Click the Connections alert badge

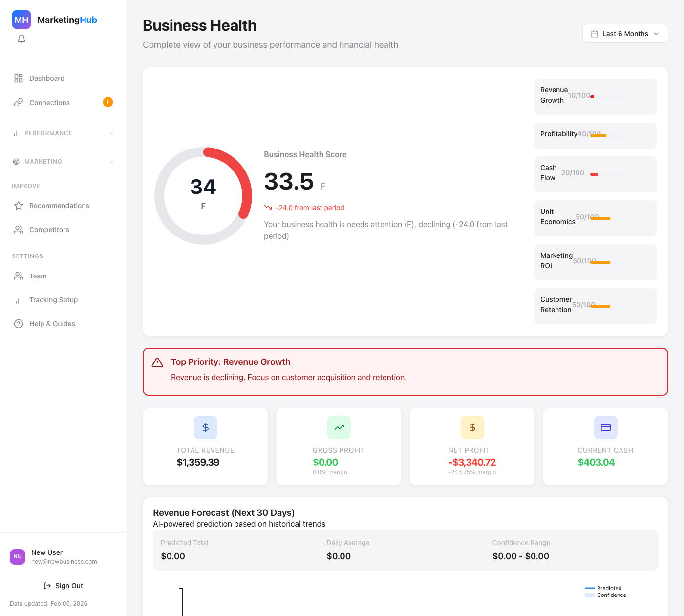point(107,102)
